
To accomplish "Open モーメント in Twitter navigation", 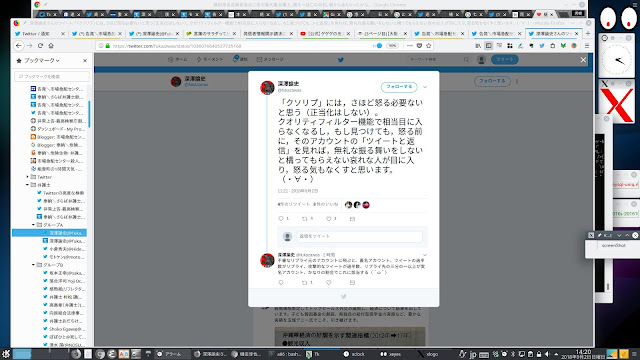I will click(x=210, y=60).
